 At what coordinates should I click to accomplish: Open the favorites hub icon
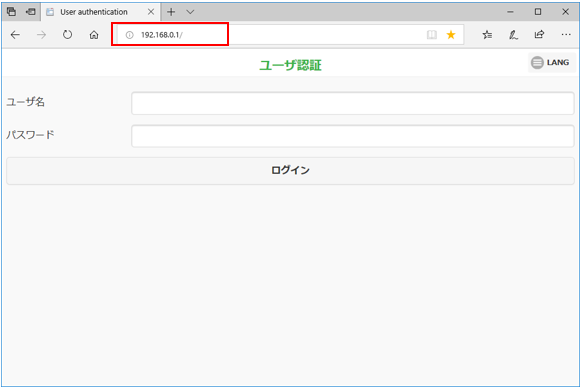(x=487, y=35)
